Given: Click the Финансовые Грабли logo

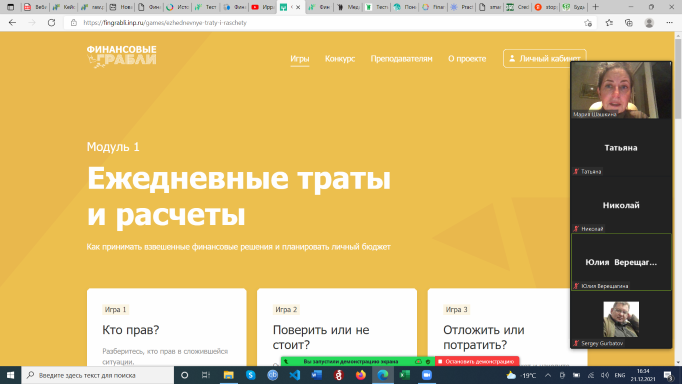Looking at the screenshot, I should (x=121, y=57).
